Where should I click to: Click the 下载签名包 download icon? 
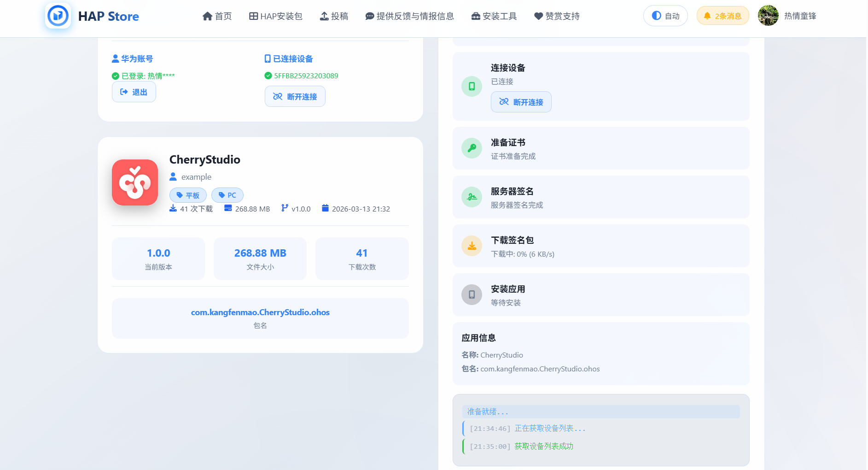(472, 246)
